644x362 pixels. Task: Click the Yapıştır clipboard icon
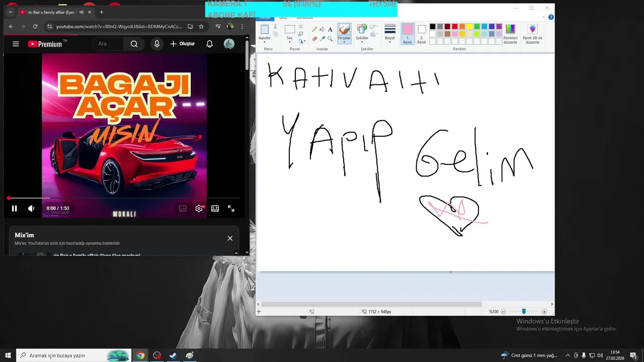[264, 29]
